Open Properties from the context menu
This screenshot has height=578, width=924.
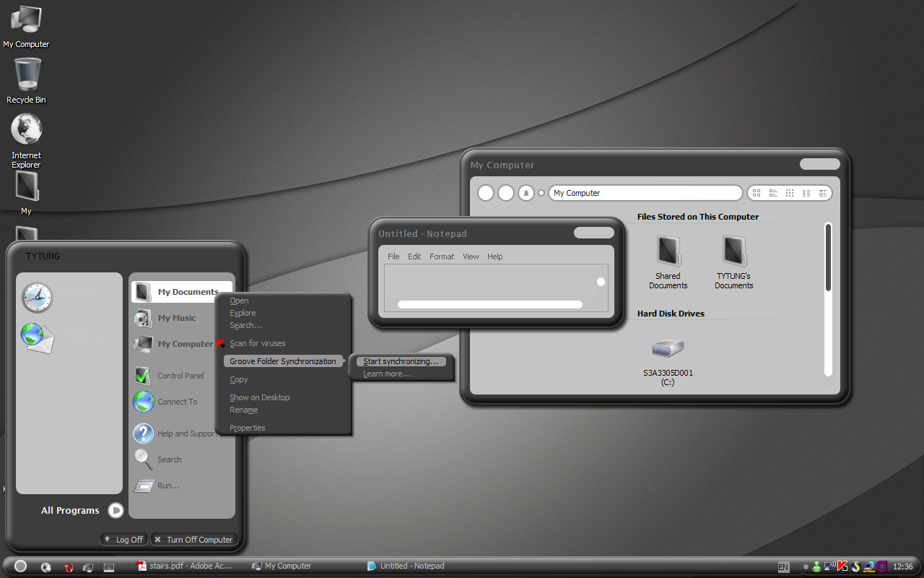(248, 428)
